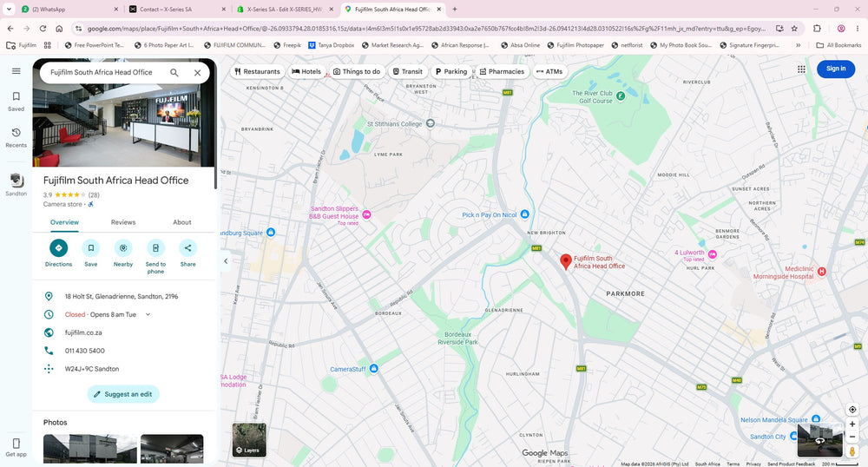Viewport: 868px width, 467px height.
Task: Switch to the Reviews tab
Action: pos(123,222)
